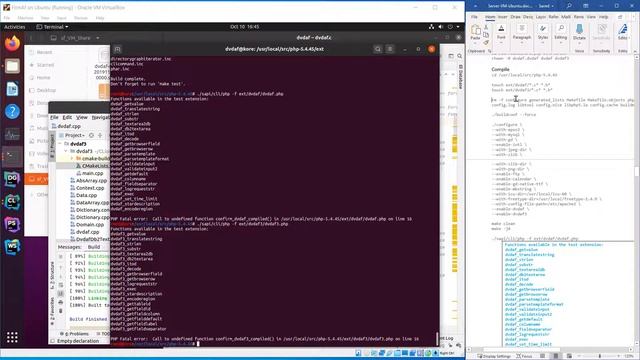Open Ribbon Display Options in Word title bar
Screen dimensions: 640x360
(586, 6)
